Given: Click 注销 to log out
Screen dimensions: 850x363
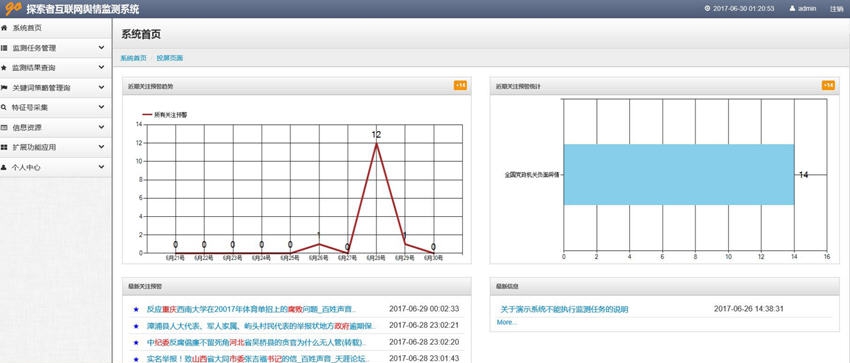Looking at the screenshot, I should coord(836,9).
